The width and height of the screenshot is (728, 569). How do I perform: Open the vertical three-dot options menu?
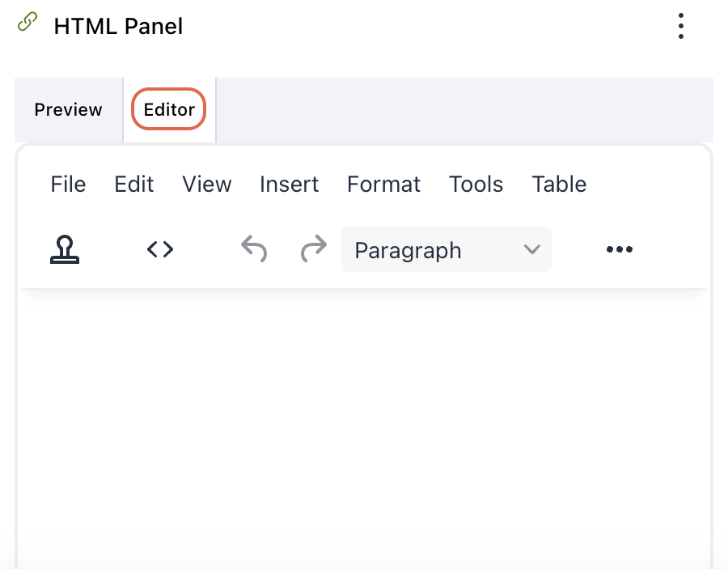[x=680, y=25]
